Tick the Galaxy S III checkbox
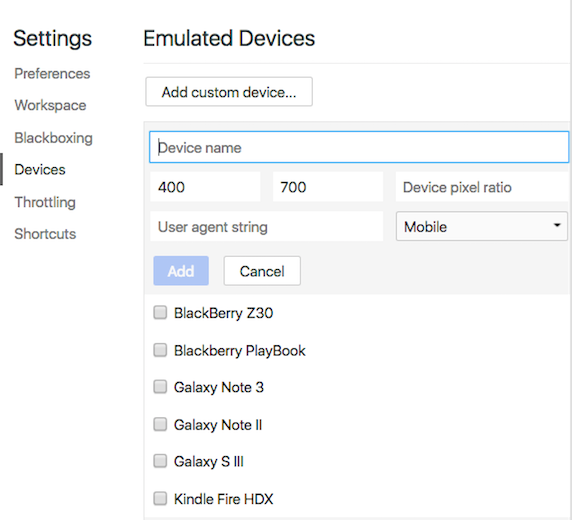The image size is (572, 520). (x=160, y=461)
